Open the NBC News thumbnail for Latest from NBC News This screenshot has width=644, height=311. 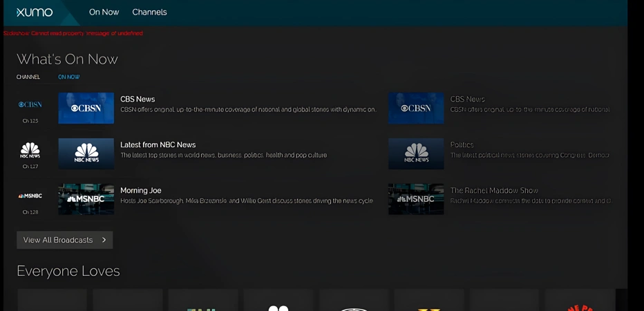click(x=86, y=153)
